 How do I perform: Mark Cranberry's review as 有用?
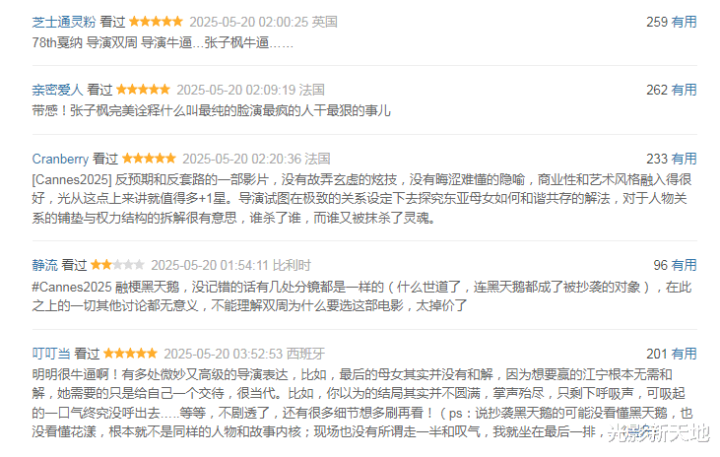(684, 159)
